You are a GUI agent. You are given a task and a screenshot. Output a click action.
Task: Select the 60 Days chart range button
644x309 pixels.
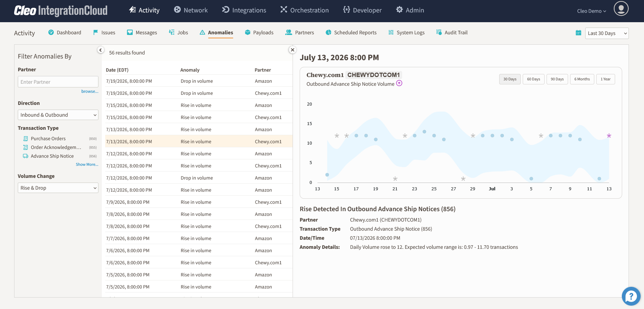coord(533,79)
